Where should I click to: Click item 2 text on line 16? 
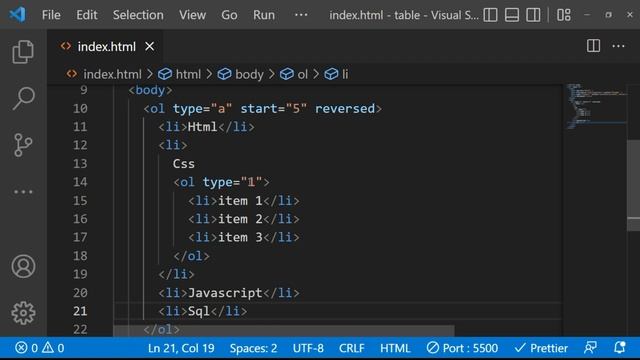pyautogui.click(x=240, y=219)
